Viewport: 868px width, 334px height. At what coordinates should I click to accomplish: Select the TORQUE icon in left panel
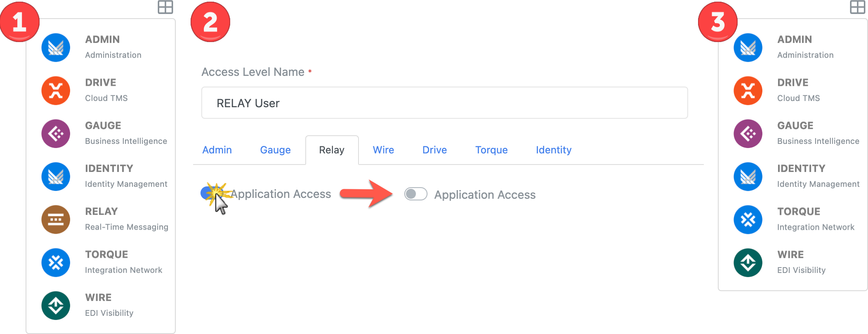coord(56,263)
